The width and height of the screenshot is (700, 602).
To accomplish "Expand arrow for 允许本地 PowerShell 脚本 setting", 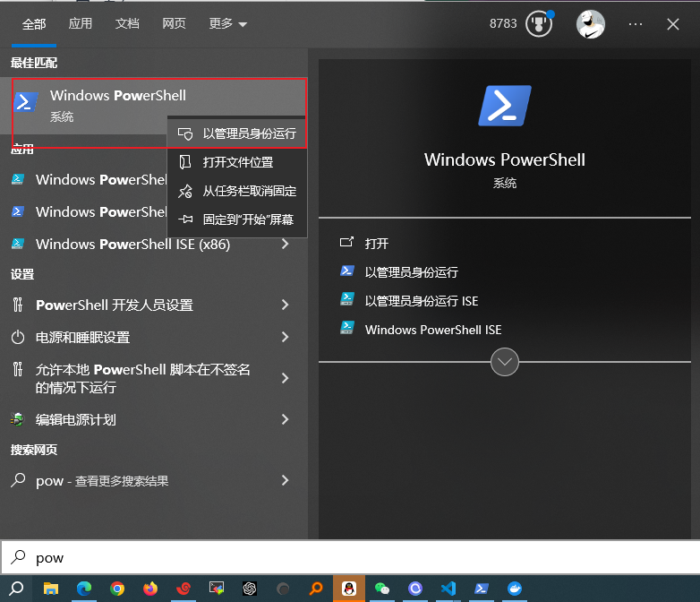I will click(286, 378).
